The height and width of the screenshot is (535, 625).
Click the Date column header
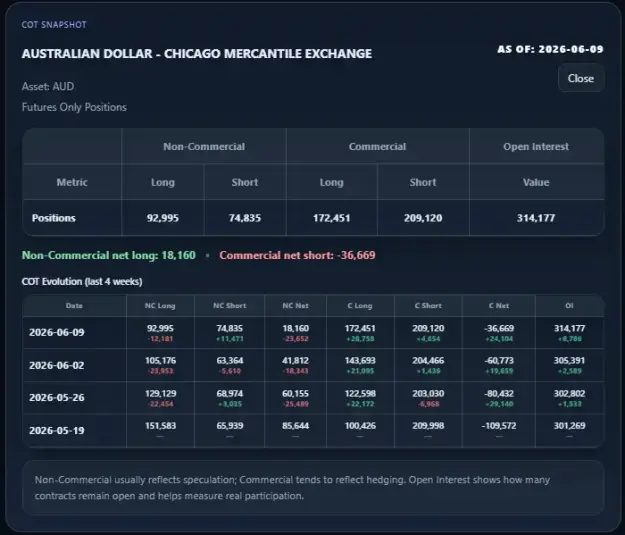[74, 306]
